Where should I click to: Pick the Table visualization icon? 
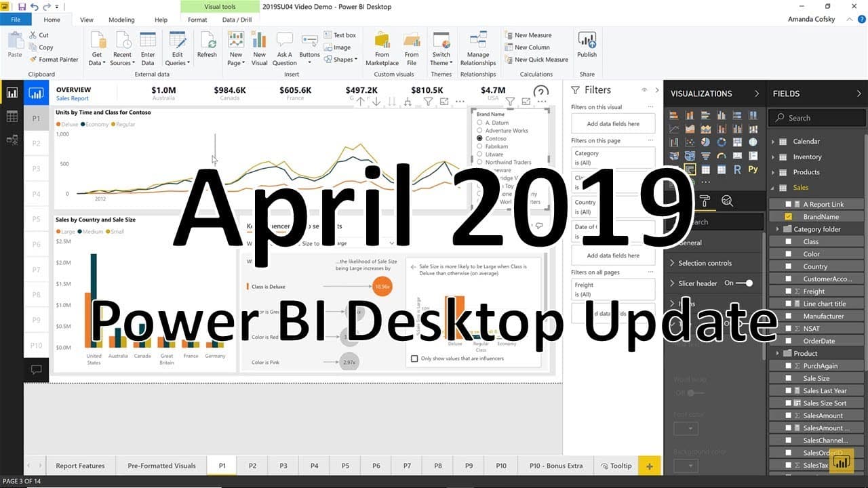point(705,169)
